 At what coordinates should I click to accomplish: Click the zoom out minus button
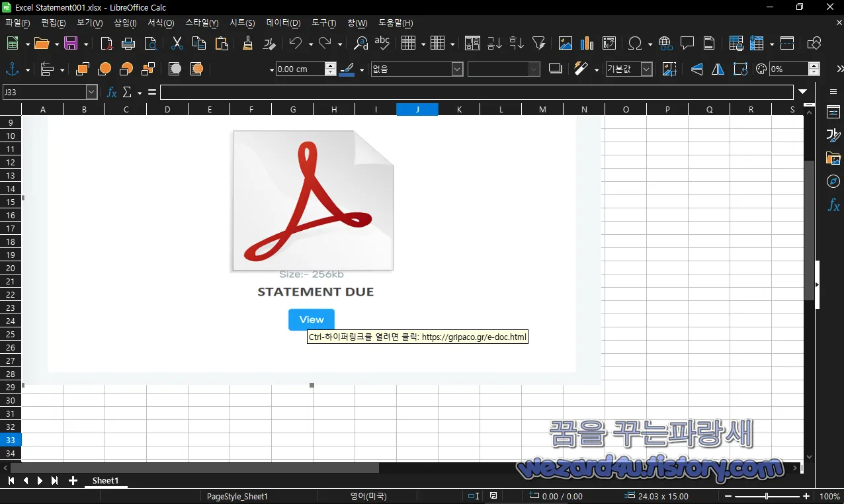click(x=728, y=496)
